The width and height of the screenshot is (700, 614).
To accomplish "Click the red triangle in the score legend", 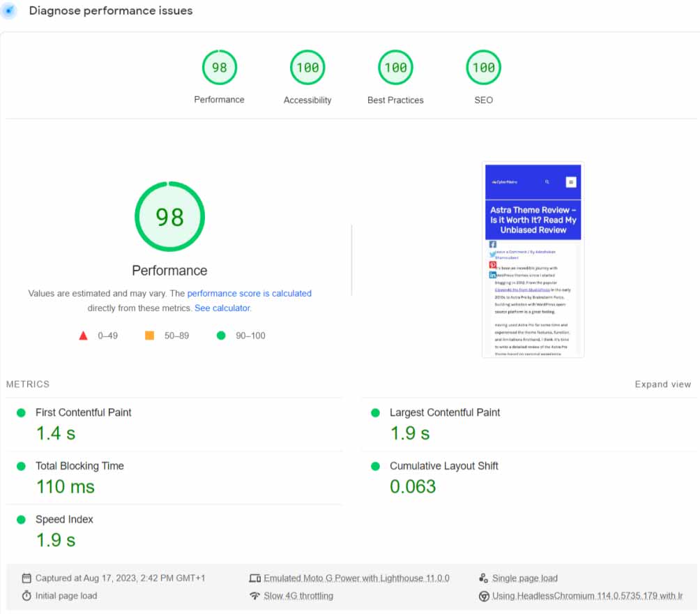I will [x=83, y=336].
